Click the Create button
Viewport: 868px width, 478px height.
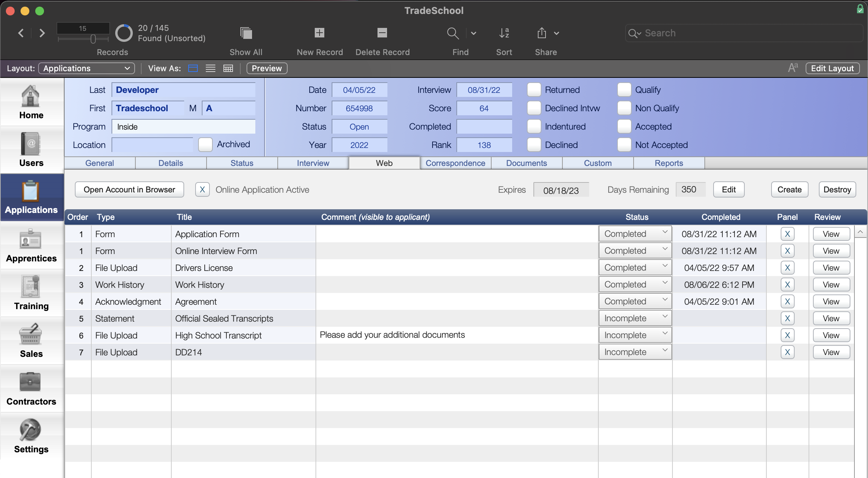tap(790, 189)
